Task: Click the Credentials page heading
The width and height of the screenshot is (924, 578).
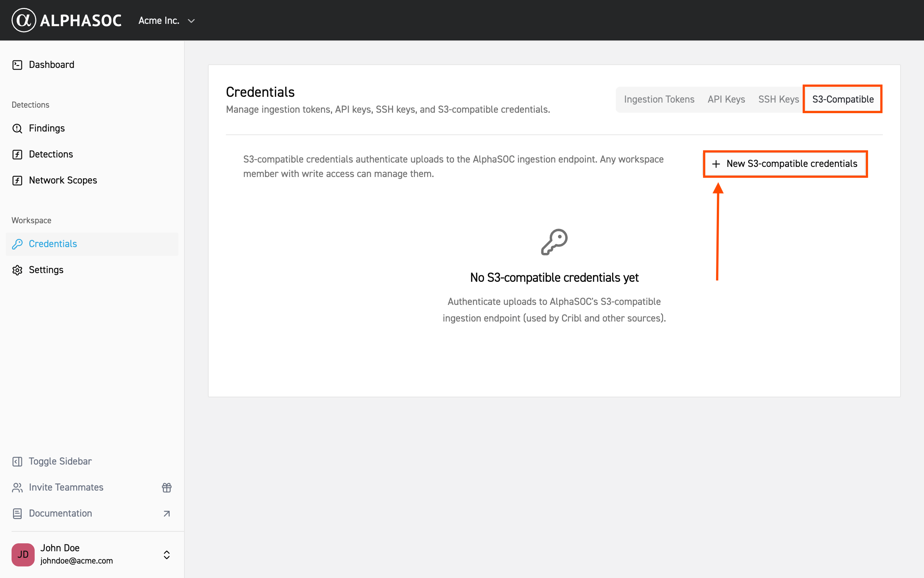Action: 260,92
